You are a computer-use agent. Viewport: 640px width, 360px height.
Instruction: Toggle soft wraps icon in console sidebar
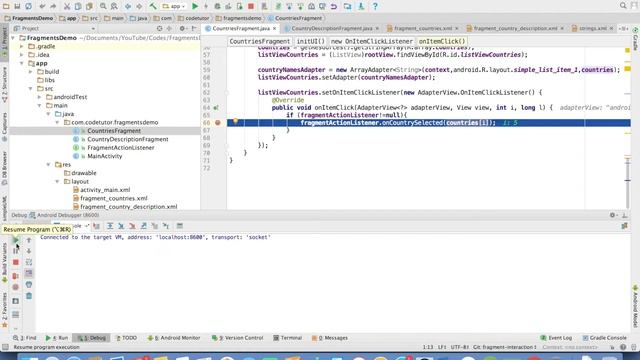click(29, 262)
